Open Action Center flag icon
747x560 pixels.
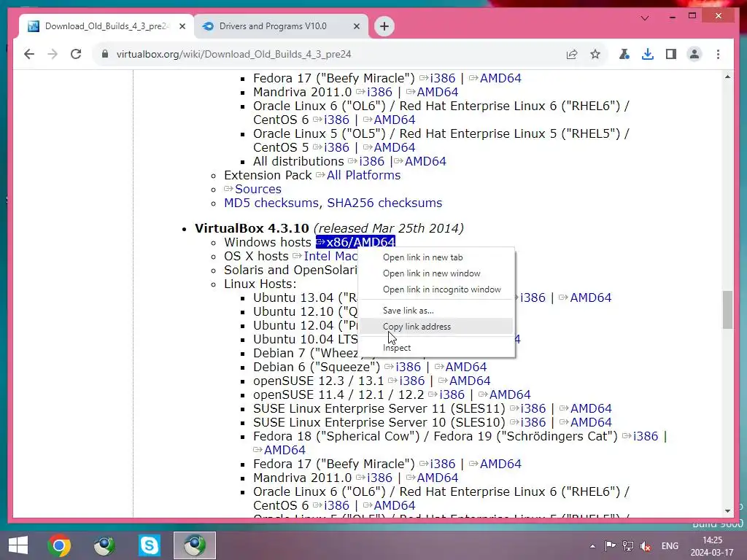(x=610, y=545)
